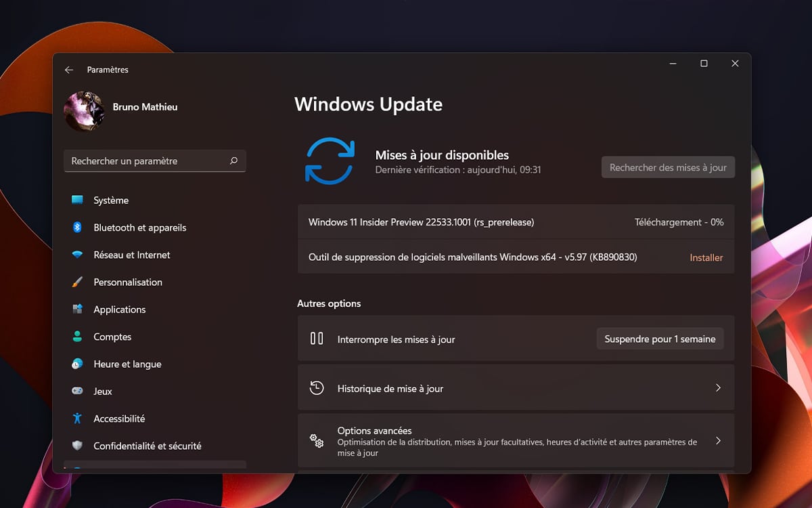The image size is (812, 508).
Task: Click the blue update sync icon
Action: pyautogui.click(x=330, y=161)
